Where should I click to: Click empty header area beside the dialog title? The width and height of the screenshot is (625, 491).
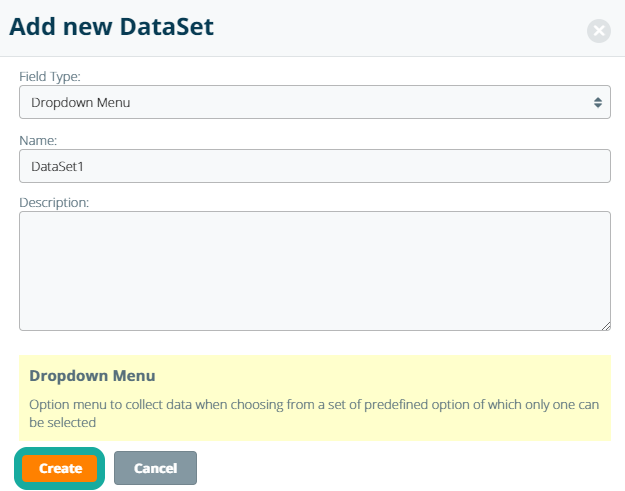[400, 28]
